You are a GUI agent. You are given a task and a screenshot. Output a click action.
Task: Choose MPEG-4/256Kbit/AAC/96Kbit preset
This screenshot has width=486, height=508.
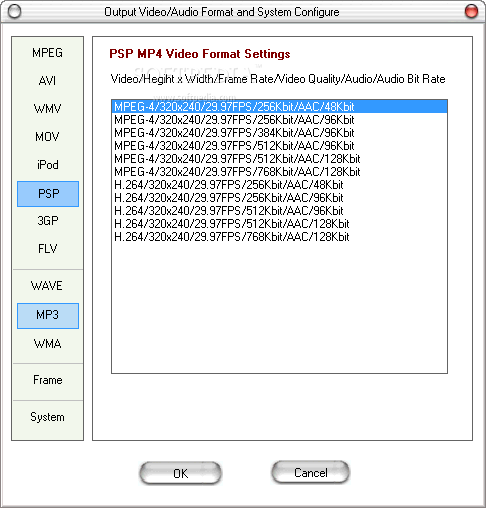click(x=279, y=120)
